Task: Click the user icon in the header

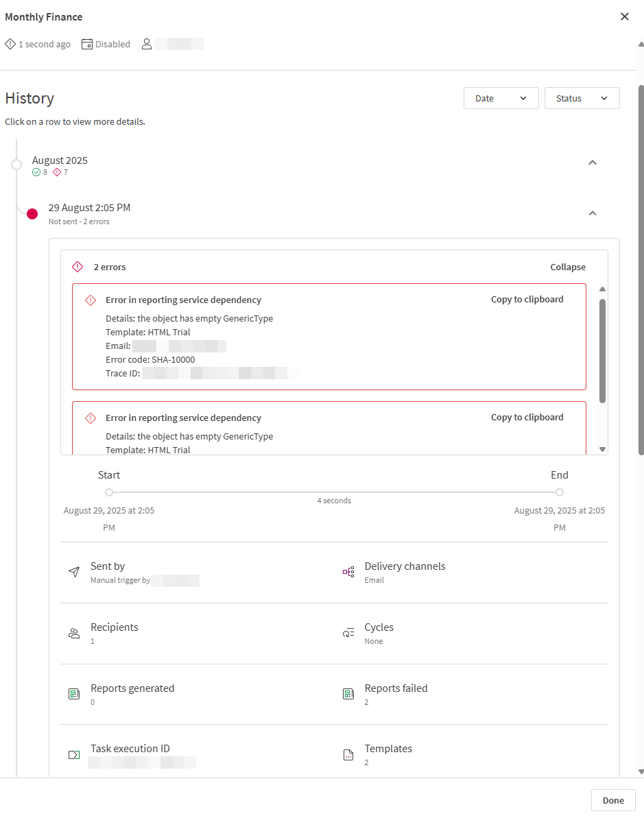Action: pyautogui.click(x=146, y=44)
